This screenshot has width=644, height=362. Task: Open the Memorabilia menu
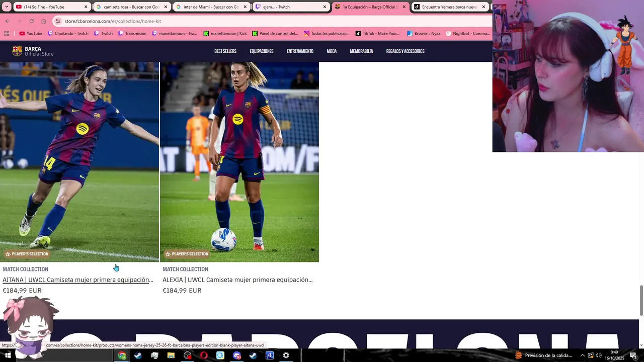pos(361,51)
